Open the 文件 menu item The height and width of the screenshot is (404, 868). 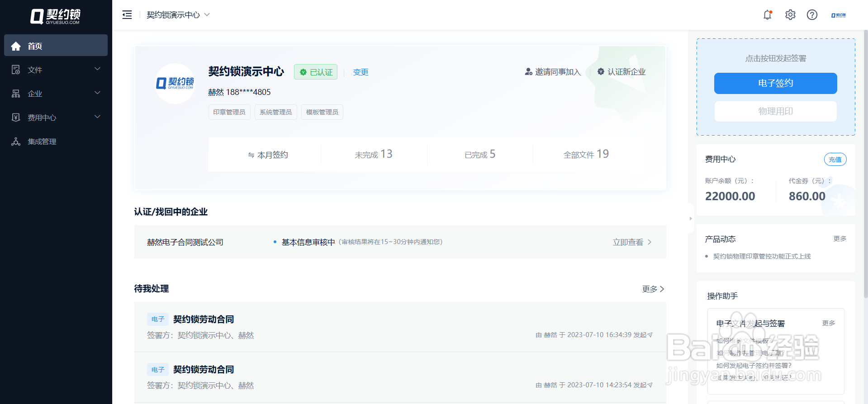[x=56, y=70]
